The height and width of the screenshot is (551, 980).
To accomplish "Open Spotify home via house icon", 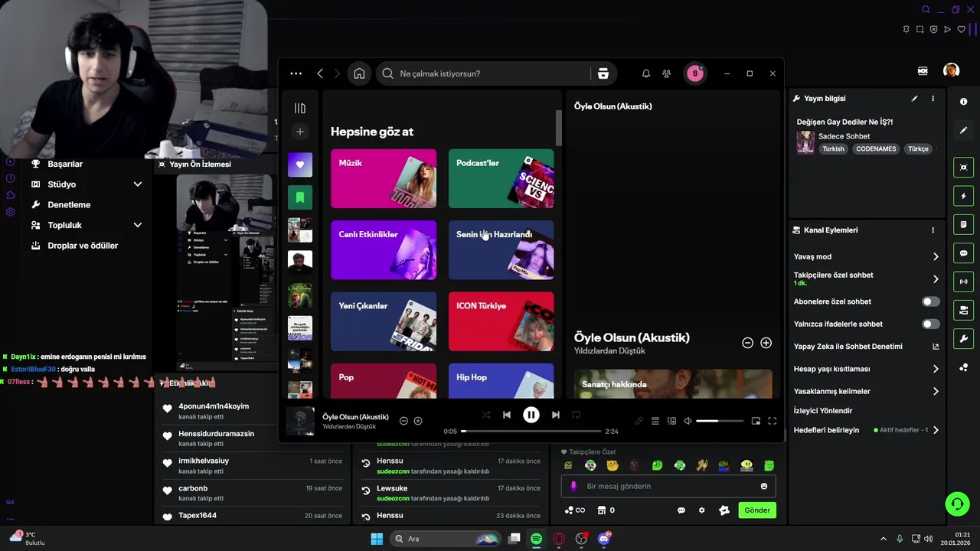I will point(359,73).
